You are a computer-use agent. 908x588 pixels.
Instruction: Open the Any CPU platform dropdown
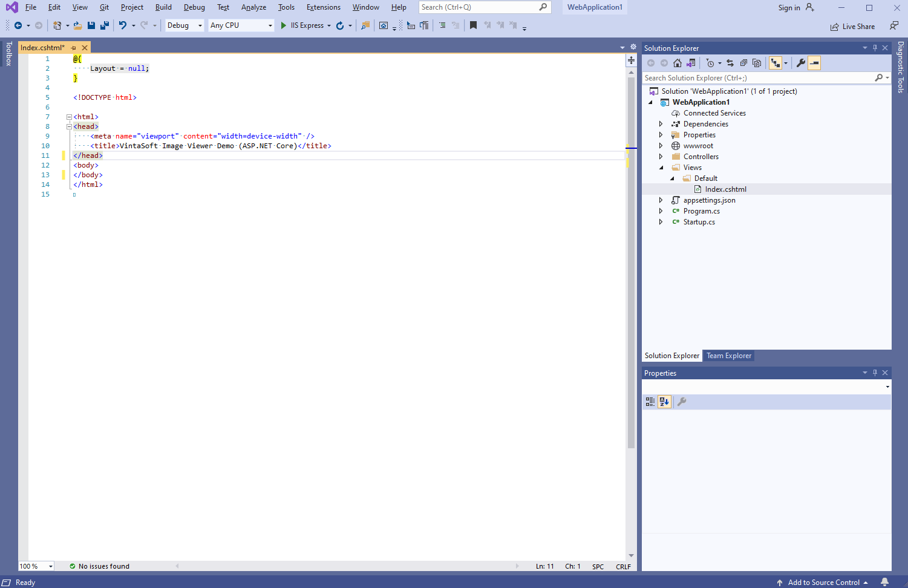(x=241, y=25)
